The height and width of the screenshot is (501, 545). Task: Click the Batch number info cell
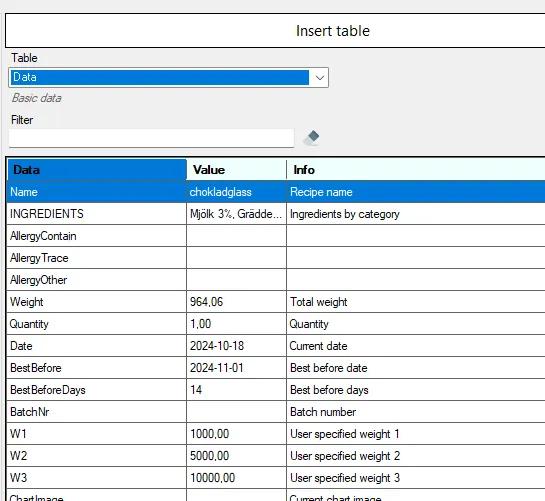pyautogui.click(x=416, y=412)
